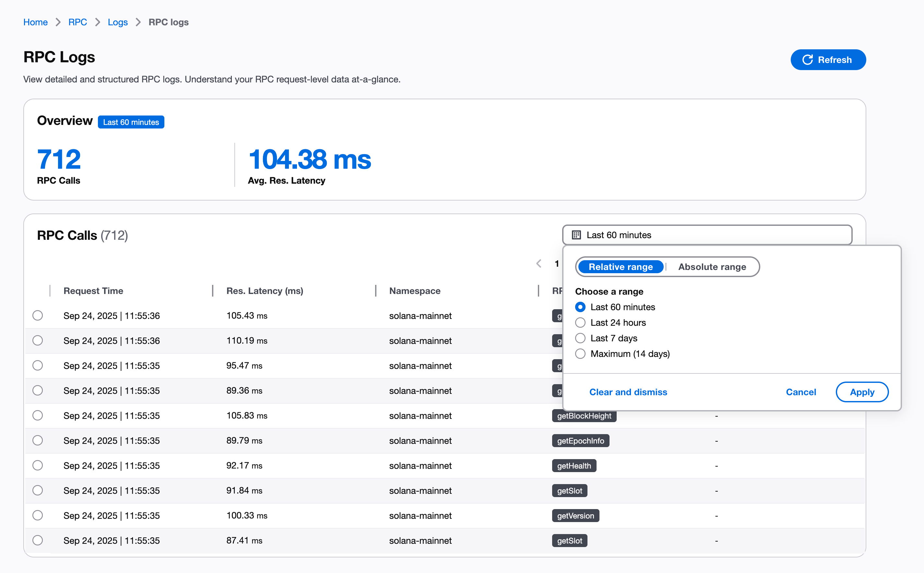
Task: Click the getHealth method tag
Action: click(x=574, y=465)
